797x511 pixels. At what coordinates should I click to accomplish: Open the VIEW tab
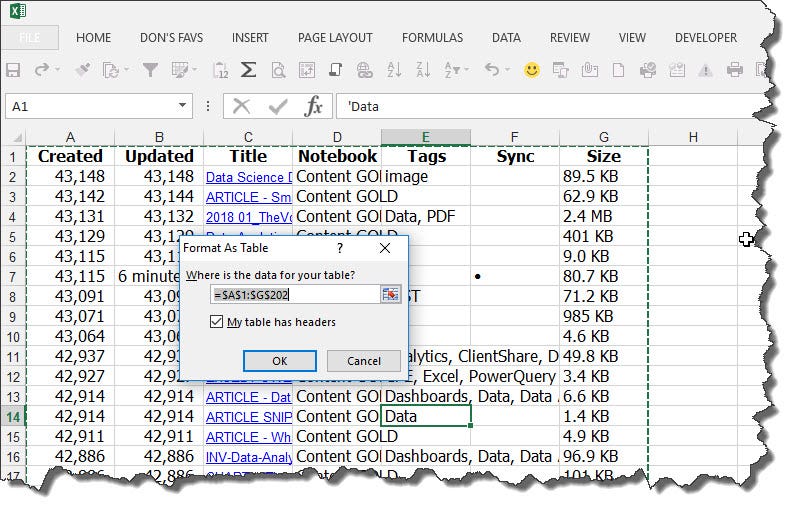[x=632, y=38]
